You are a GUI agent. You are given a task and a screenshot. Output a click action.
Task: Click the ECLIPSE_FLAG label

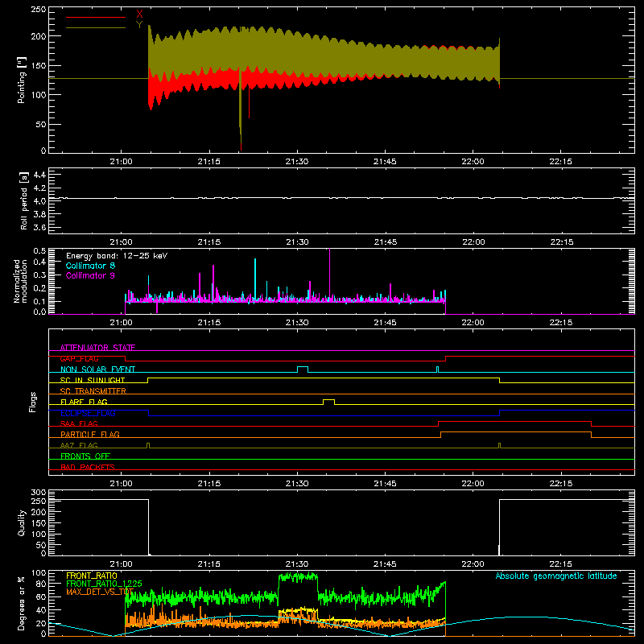pyautogui.click(x=88, y=413)
